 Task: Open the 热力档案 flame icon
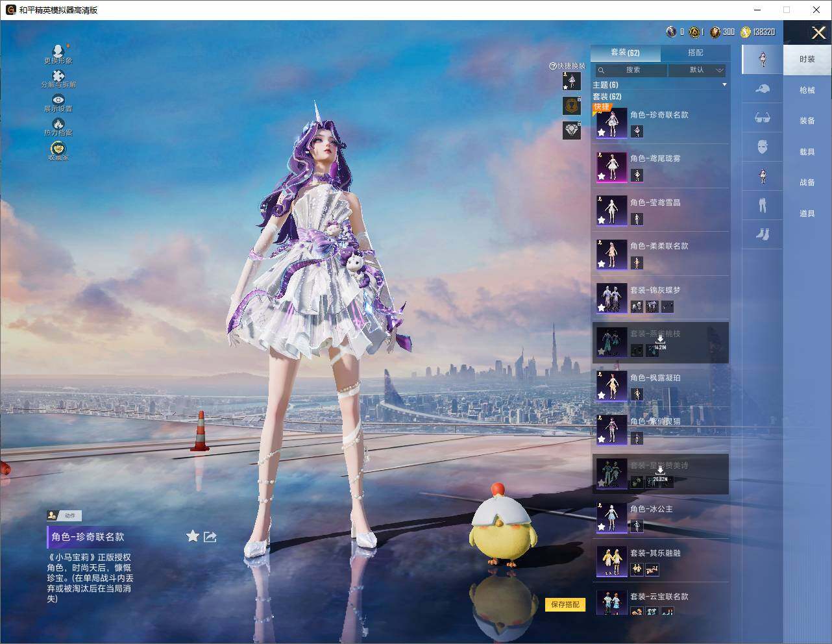(58, 123)
